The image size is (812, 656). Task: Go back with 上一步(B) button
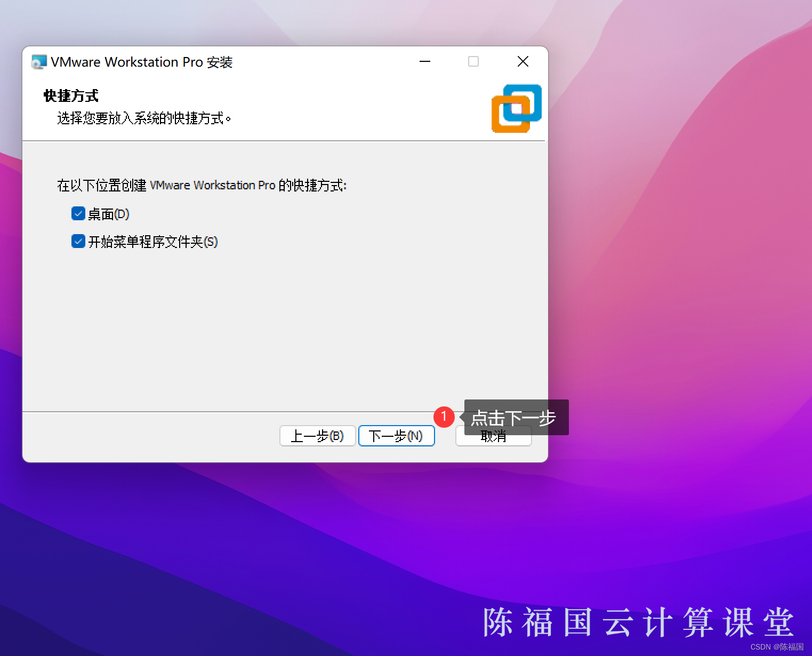click(317, 436)
